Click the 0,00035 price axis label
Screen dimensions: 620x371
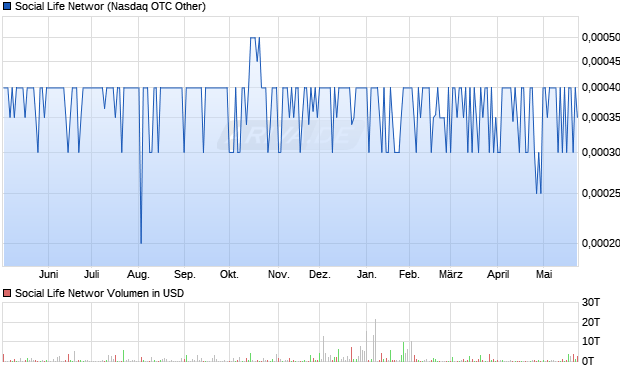point(601,117)
